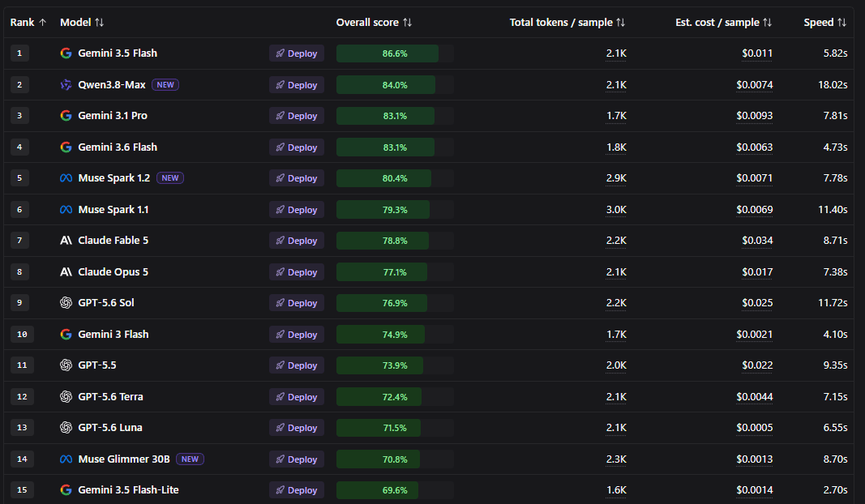Click the $0.0005 cost value

(754, 427)
